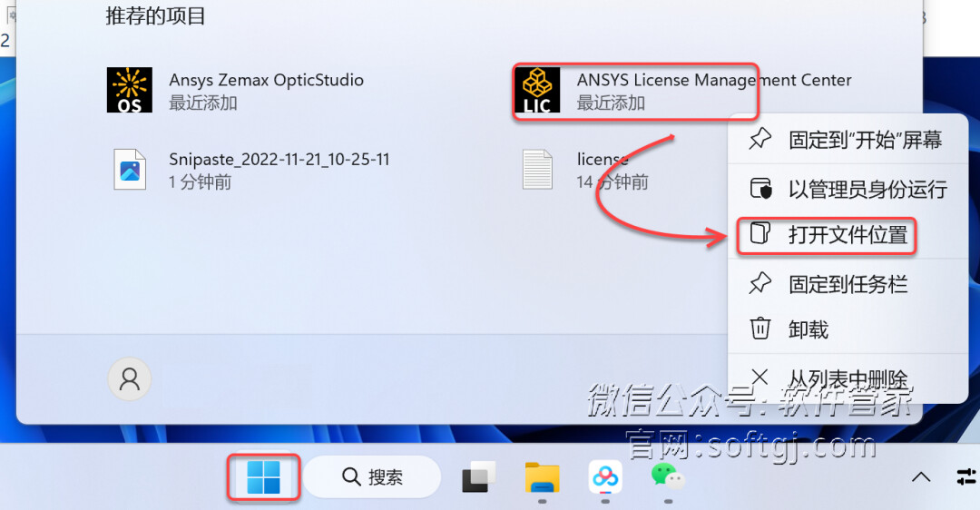980x510 pixels.
Task: Click the ANSYS License Management Center LIC icon
Action: 537,91
